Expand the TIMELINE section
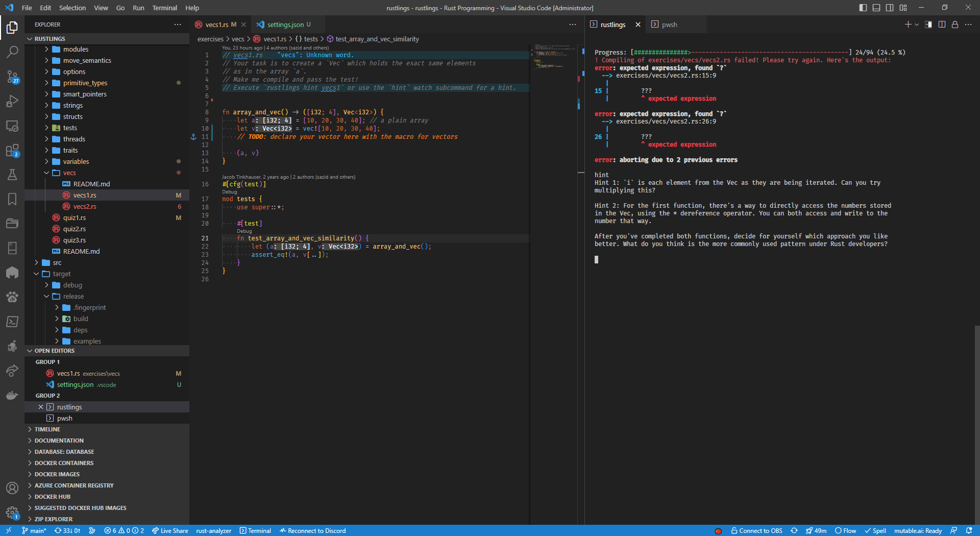This screenshot has height=536, width=980. [x=47, y=429]
